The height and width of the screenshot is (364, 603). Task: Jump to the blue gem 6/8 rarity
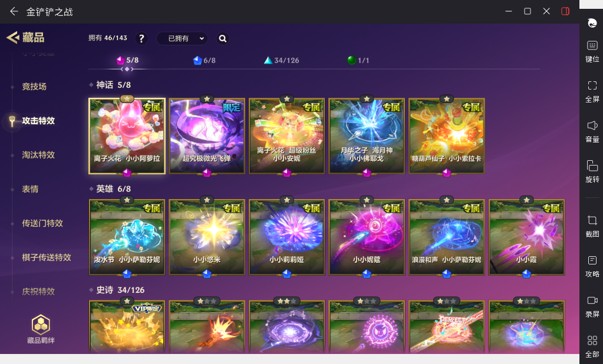click(204, 60)
